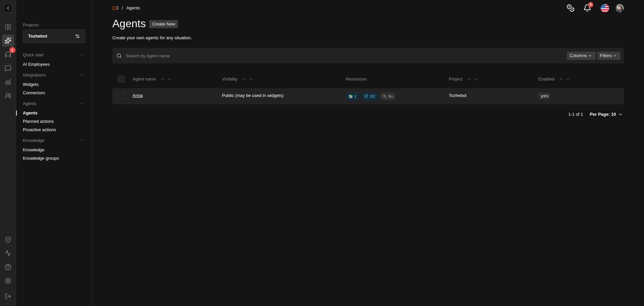Viewport: 644px width, 306px height.
Task: Sort Agent name ascending arrow
Action: tap(163, 79)
